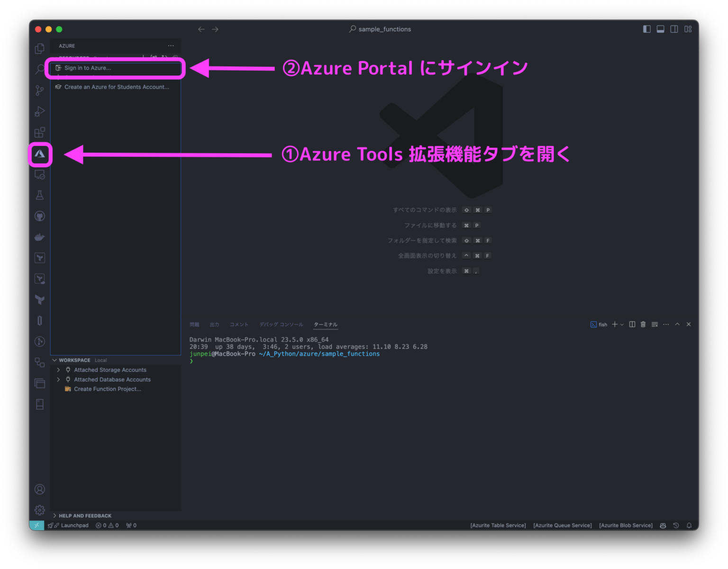Select the Docker extension icon

click(x=39, y=237)
